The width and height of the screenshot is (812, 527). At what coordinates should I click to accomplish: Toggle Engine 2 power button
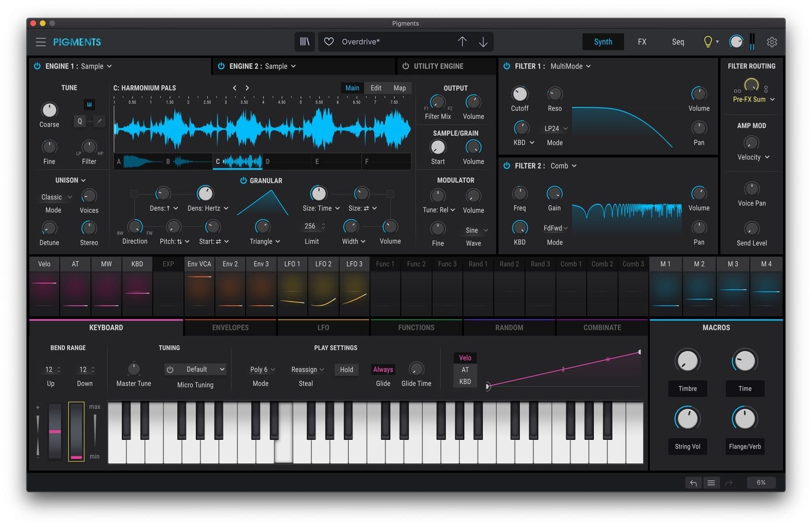pyautogui.click(x=221, y=66)
